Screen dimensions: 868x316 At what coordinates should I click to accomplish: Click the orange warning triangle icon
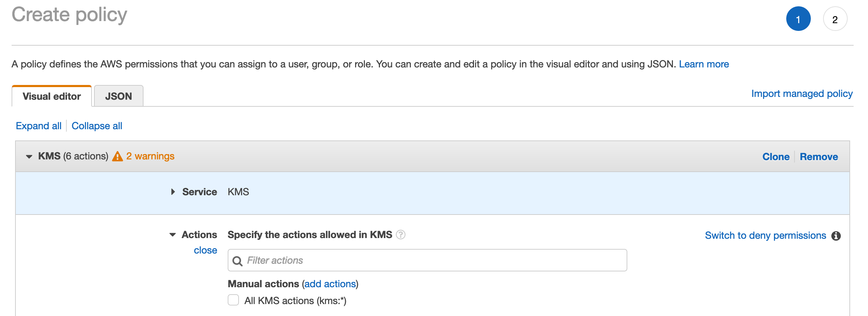pyautogui.click(x=117, y=156)
